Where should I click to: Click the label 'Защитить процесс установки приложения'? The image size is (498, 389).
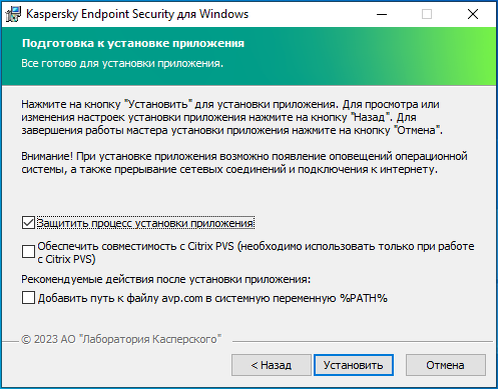pyautogui.click(x=145, y=223)
